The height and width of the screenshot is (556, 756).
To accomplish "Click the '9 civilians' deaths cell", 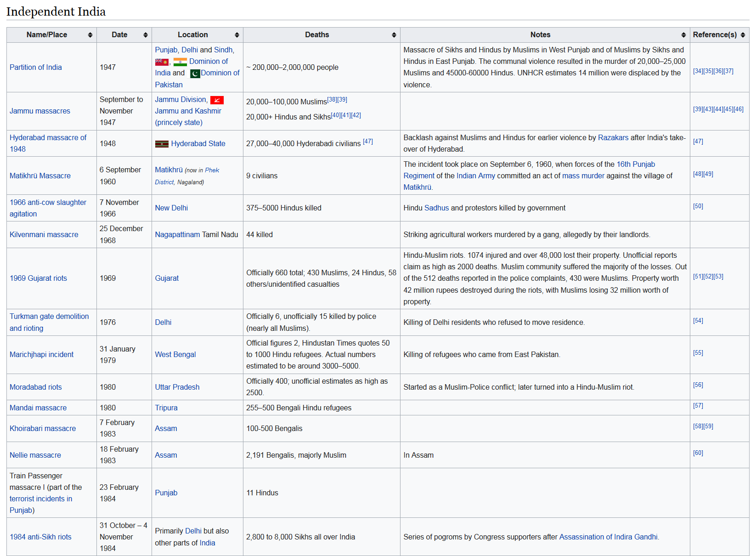I will [x=322, y=176].
